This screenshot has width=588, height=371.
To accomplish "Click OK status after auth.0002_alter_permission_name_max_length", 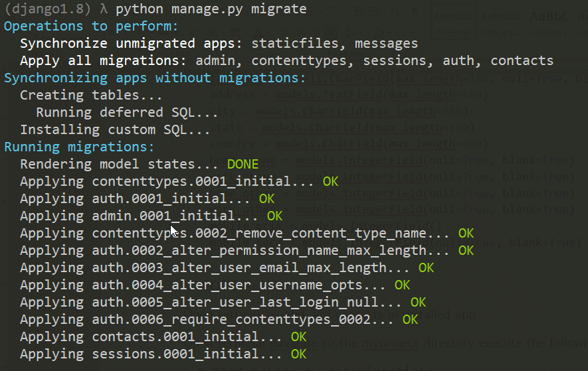I will coord(466,251).
